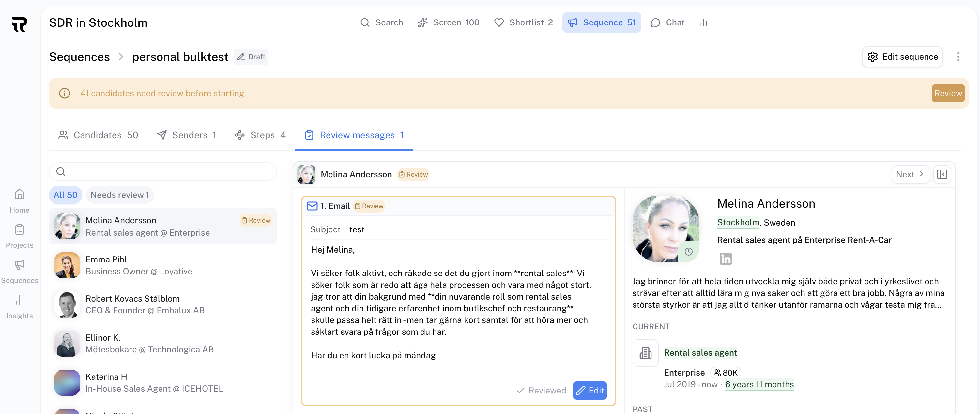The width and height of the screenshot is (980, 414).
Task: Click the '1. Email' step label
Action: [x=335, y=206]
